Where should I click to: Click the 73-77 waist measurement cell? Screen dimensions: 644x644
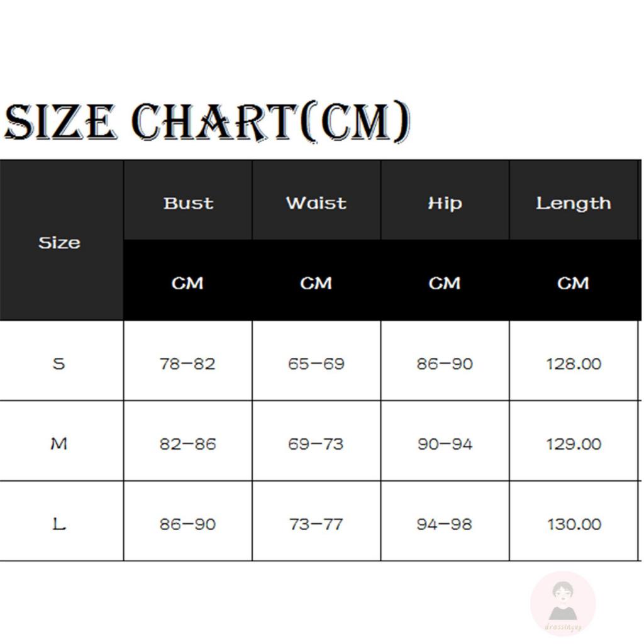pos(316,524)
